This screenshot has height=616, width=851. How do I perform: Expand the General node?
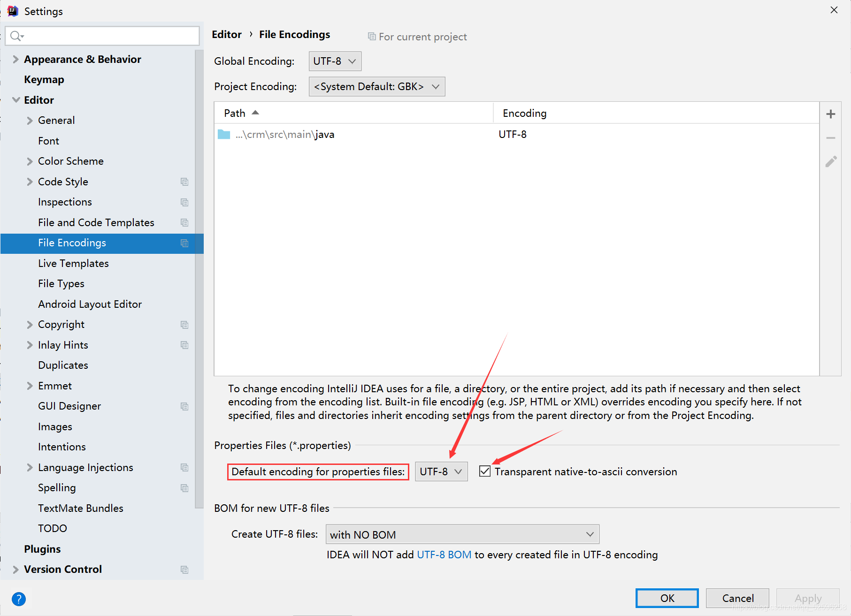(30, 121)
